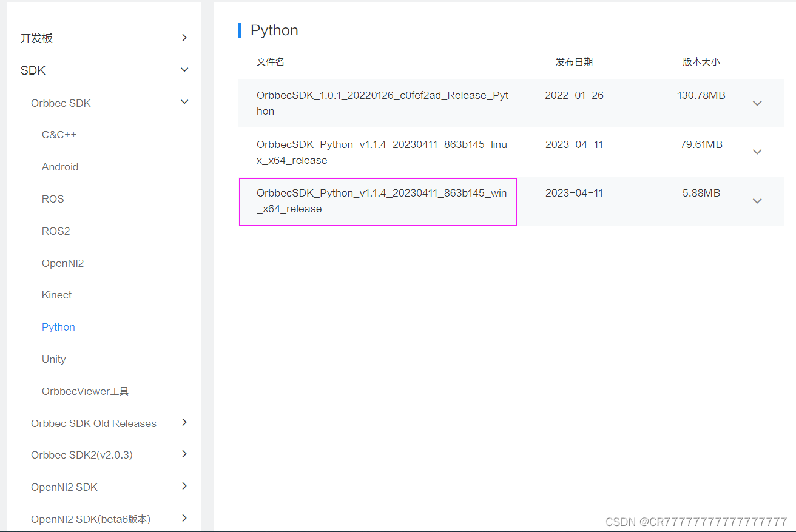Screen dimensions: 796x532
Task: Select the Unity sidebar item
Action: point(53,359)
